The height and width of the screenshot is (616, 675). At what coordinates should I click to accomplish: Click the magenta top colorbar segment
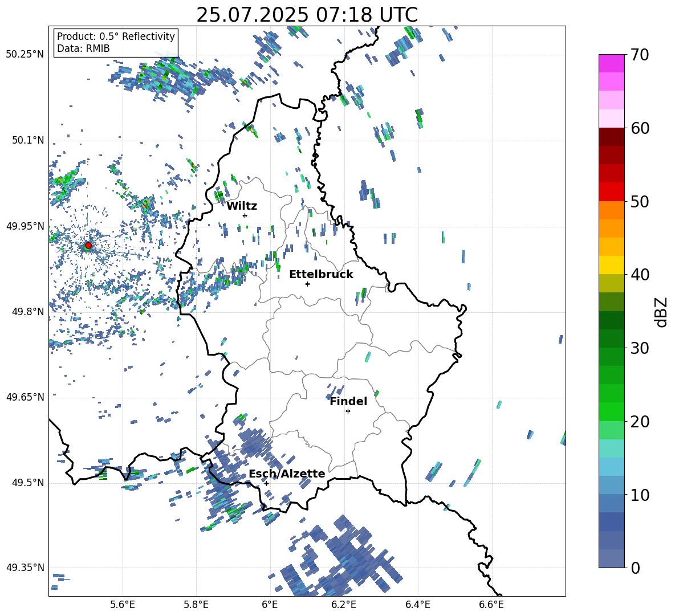[x=611, y=63]
